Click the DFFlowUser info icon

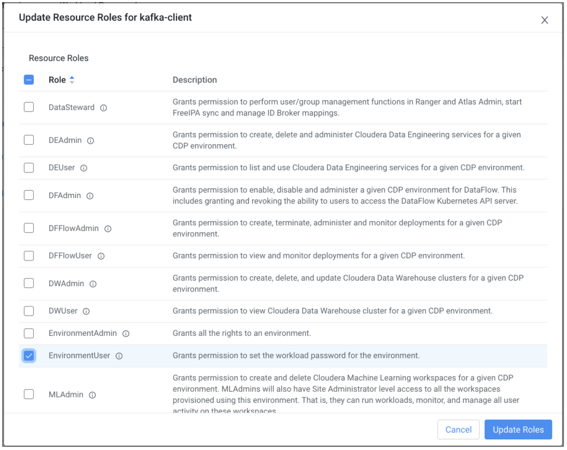point(101,256)
